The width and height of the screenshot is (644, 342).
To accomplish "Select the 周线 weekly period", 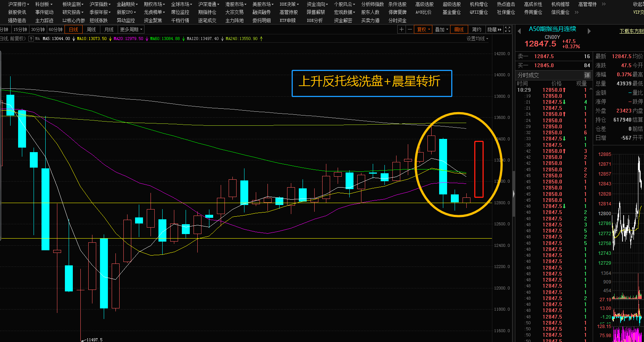I will 91,29.
